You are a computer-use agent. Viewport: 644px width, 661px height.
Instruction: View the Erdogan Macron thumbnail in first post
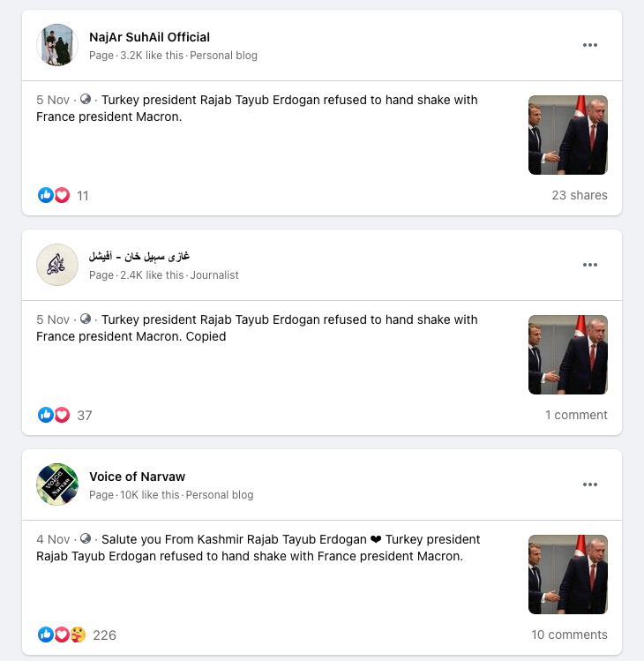coord(568,135)
